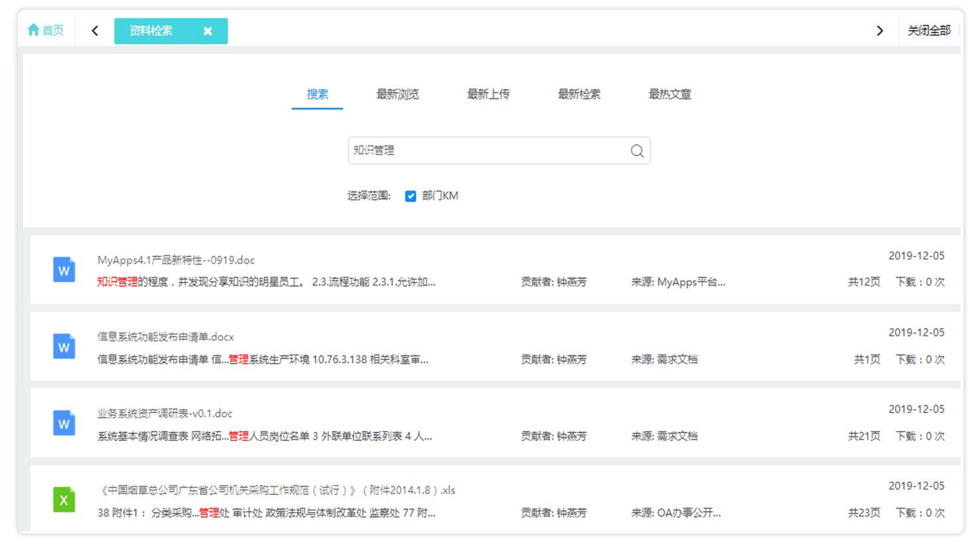Open the 最新上传 tab
The width and height of the screenshot is (980, 544).
click(488, 94)
